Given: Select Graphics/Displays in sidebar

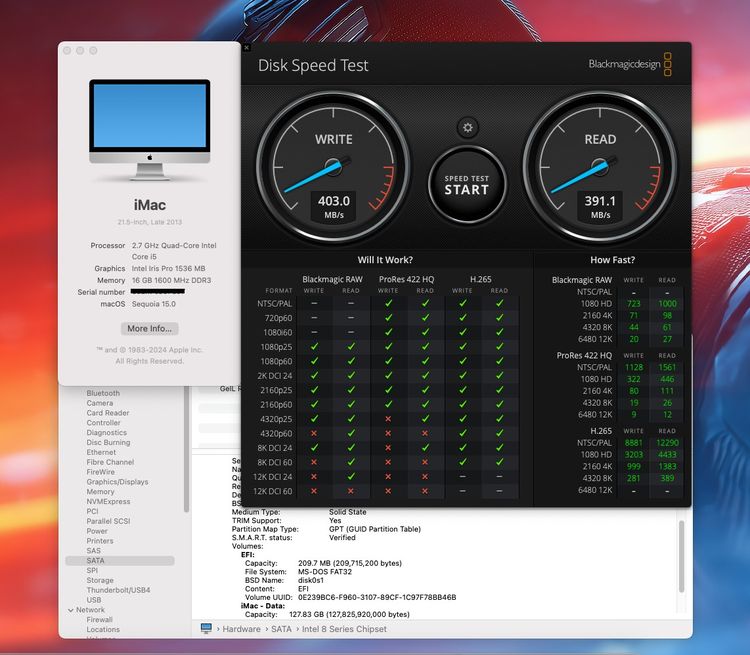Looking at the screenshot, I should point(117,482).
